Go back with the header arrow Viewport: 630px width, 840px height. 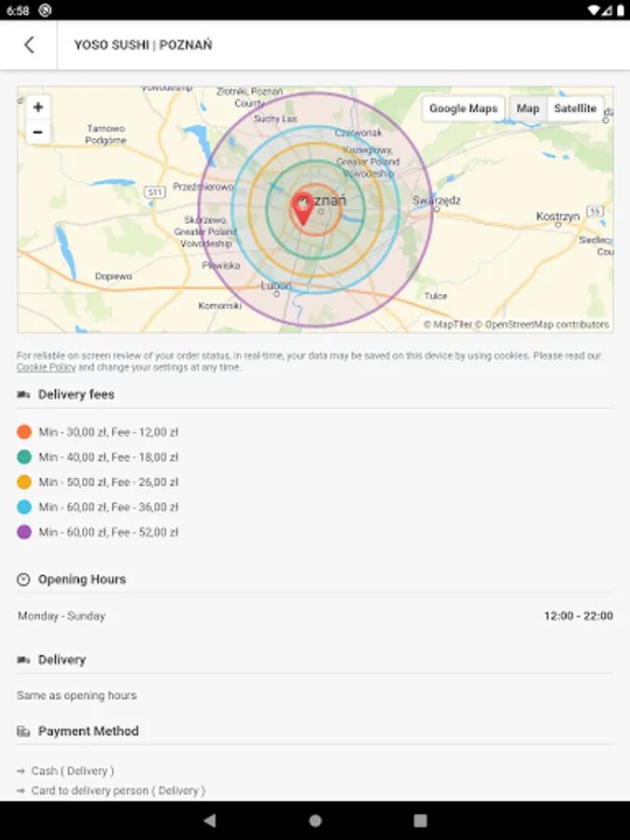click(x=29, y=45)
